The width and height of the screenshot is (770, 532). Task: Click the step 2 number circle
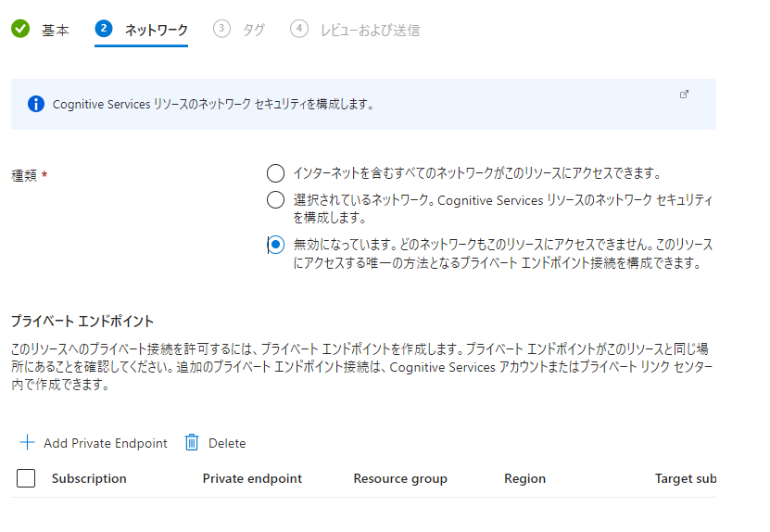(x=104, y=29)
